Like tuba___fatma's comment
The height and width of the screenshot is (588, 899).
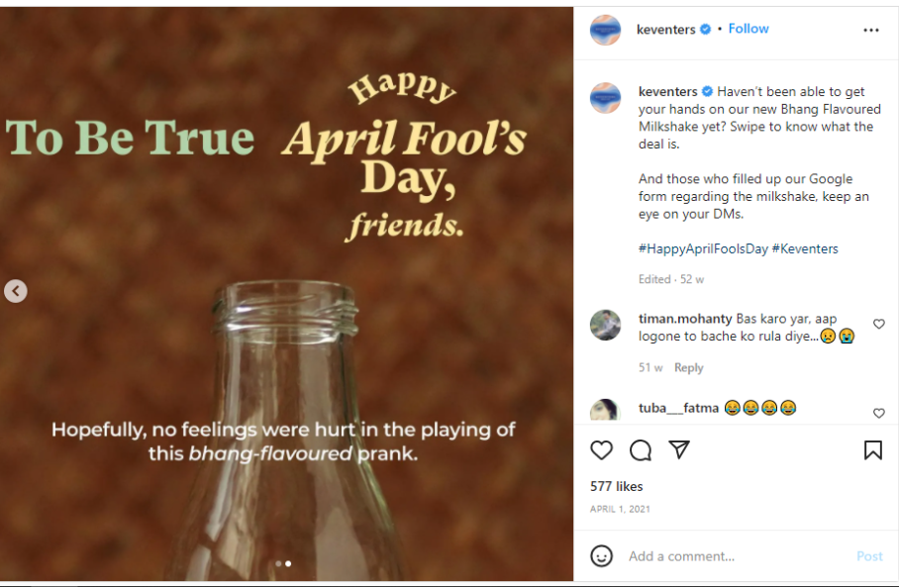click(878, 413)
